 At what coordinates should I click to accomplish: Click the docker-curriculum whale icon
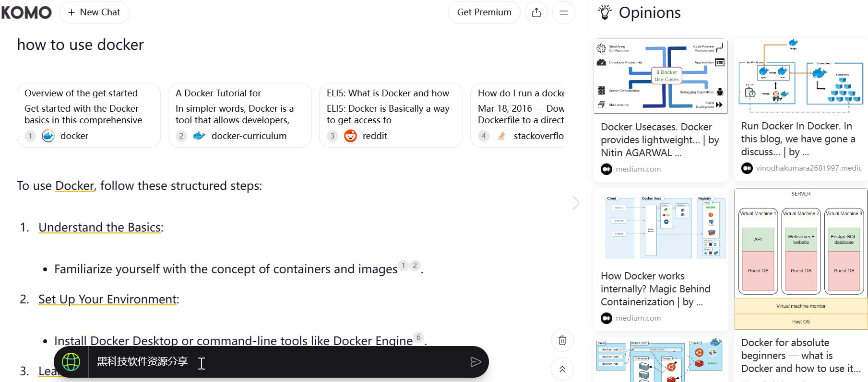199,136
